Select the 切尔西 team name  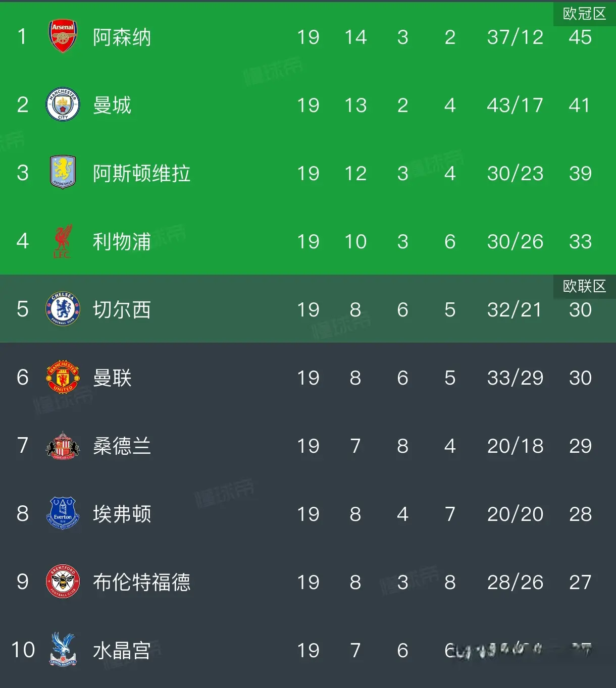(122, 310)
